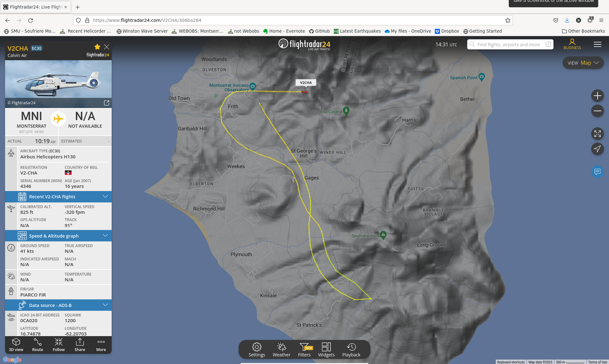The image size is (609, 364).
Task: Open Keyboard shortcuts link
Action: (x=511, y=362)
